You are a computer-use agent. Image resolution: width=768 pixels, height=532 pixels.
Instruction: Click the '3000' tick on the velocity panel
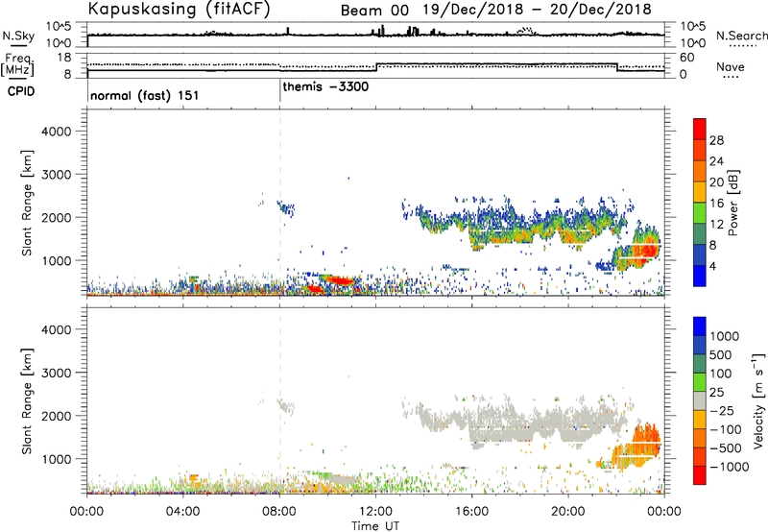point(57,373)
